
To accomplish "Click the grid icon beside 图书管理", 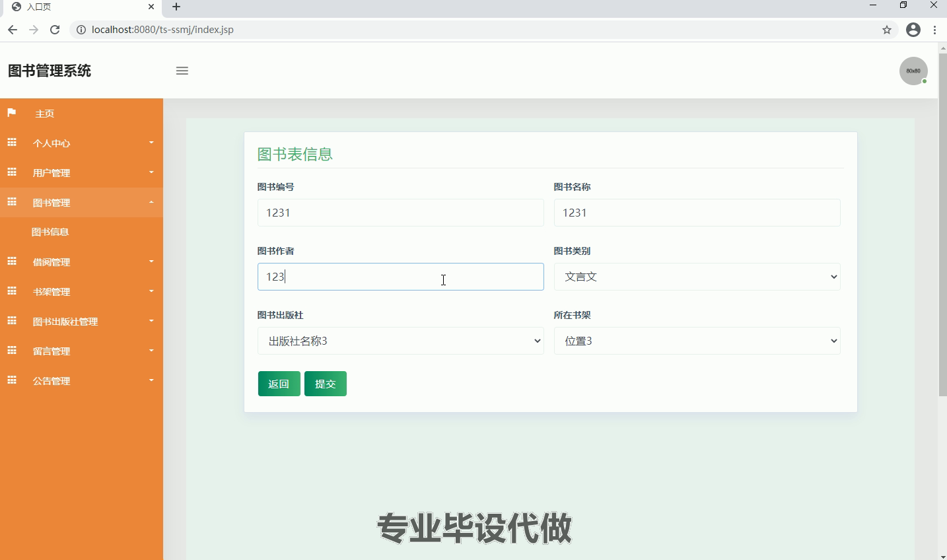I will pos(12,202).
